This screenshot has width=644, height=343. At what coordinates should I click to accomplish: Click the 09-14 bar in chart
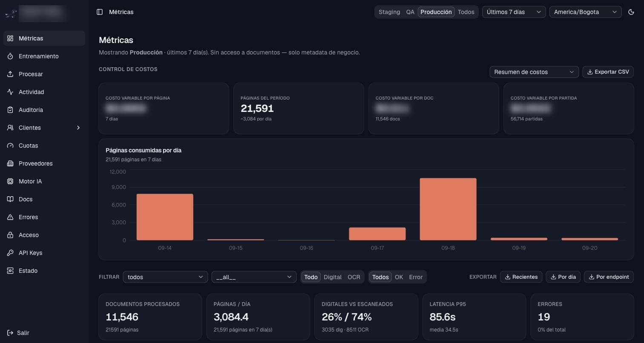tap(165, 217)
